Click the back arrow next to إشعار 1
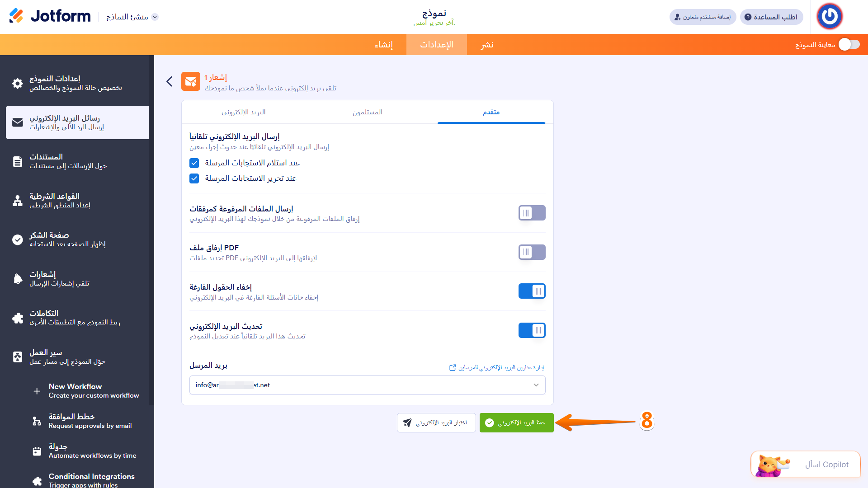868x488 pixels. (170, 81)
